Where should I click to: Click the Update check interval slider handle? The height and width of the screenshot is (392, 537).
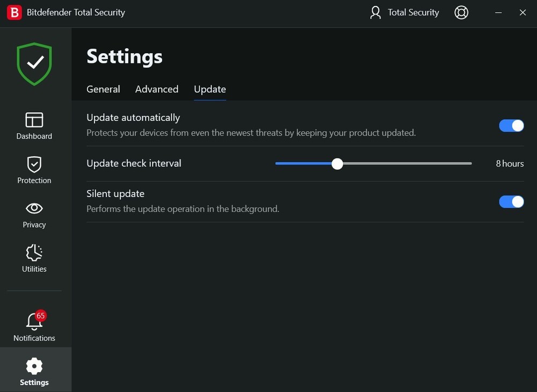tap(337, 164)
